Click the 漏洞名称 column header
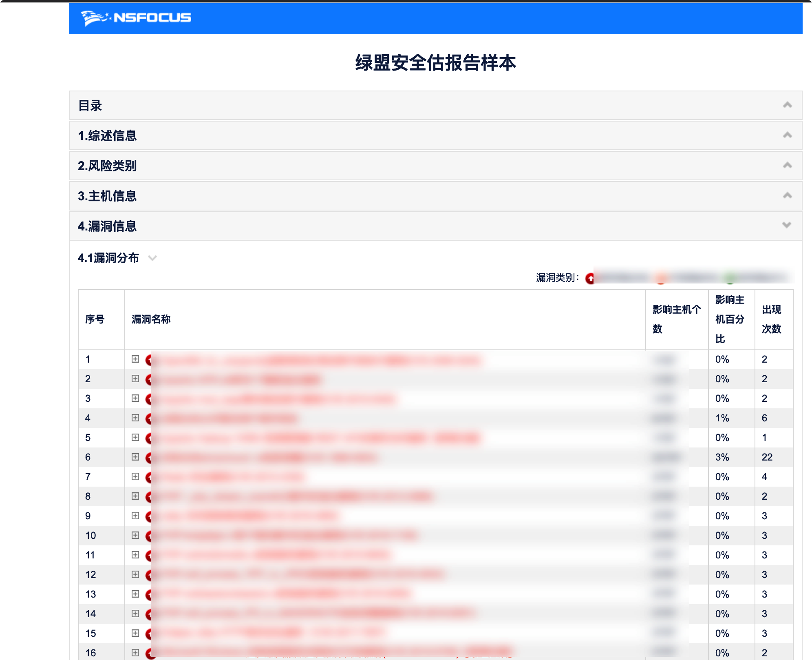The width and height of the screenshot is (812, 660). (x=151, y=319)
